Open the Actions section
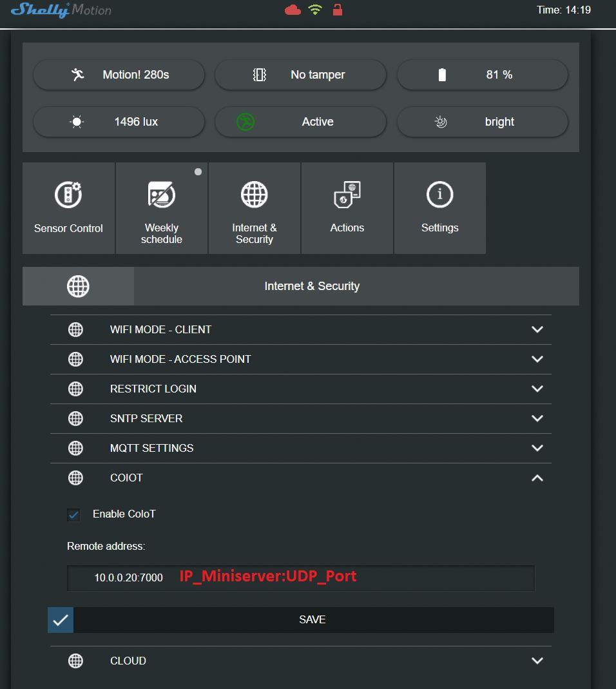Viewport: 616px width, 689px height. pos(347,208)
